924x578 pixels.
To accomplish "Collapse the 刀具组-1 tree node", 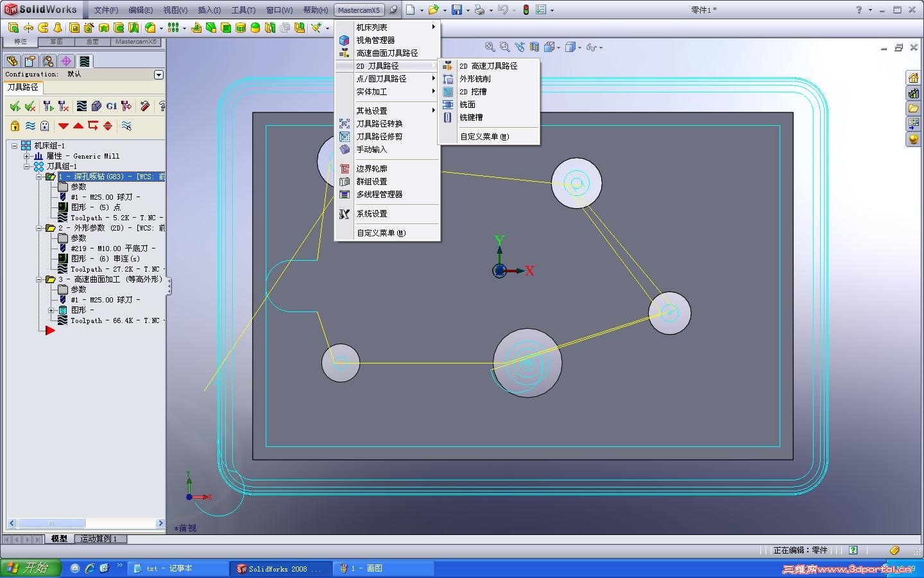I will click(26, 166).
